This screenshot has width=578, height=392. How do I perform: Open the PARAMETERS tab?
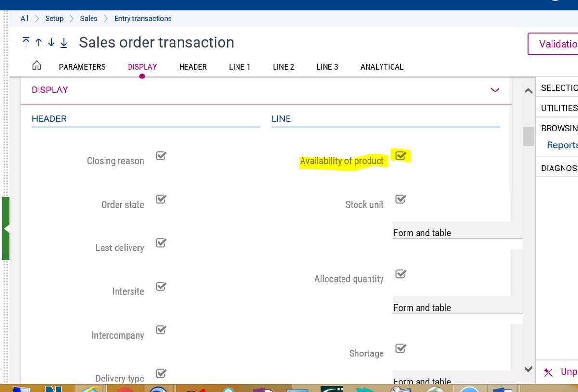(82, 67)
